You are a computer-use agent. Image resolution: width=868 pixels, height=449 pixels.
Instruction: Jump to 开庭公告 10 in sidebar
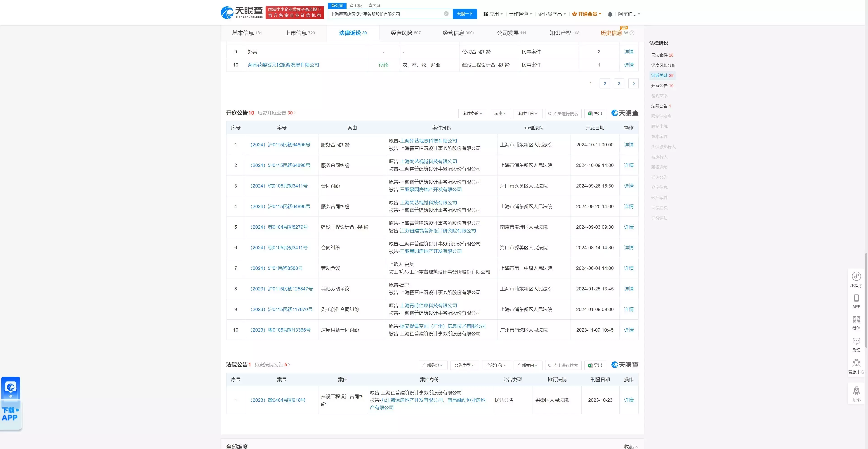(662, 86)
